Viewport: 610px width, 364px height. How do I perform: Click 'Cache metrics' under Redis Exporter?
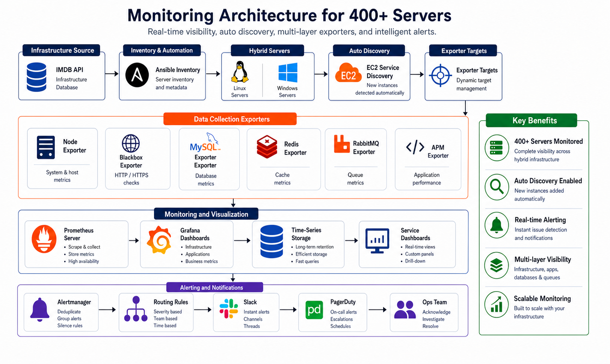(282, 179)
